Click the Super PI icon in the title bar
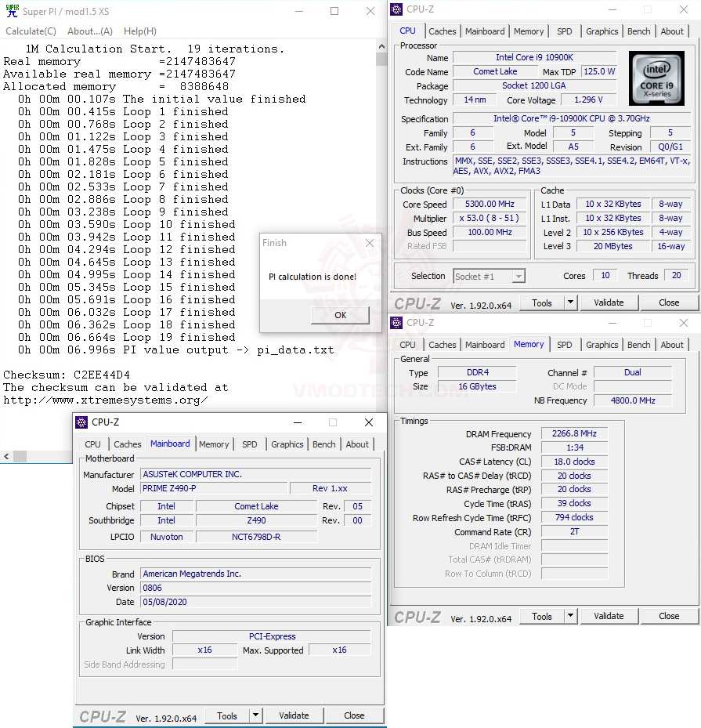The height and width of the screenshot is (728, 701). (10, 11)
